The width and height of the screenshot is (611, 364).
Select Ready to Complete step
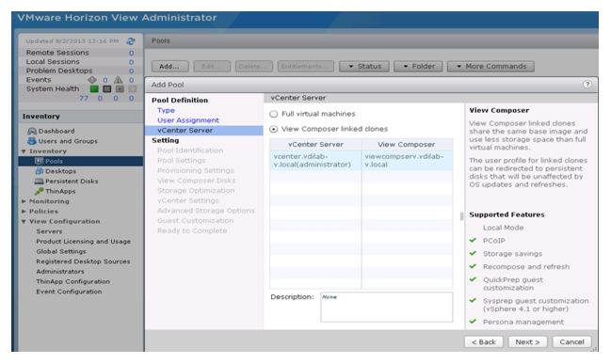point(192,230)
